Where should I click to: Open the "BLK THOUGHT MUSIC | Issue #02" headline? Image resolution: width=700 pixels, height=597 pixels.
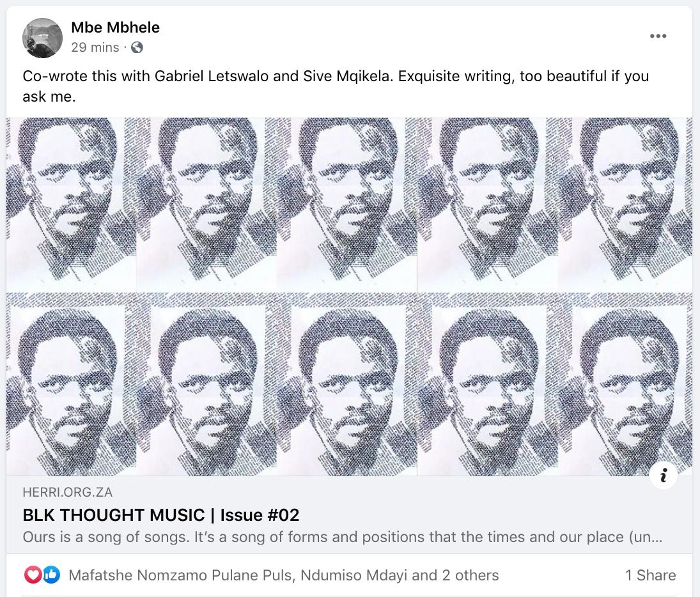coord(160,515)
